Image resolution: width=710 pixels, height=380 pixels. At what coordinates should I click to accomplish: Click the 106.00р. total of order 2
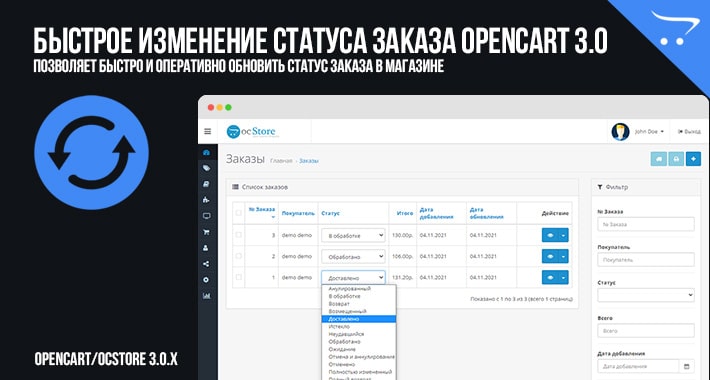pyautogui.click(x=403, y=256)
